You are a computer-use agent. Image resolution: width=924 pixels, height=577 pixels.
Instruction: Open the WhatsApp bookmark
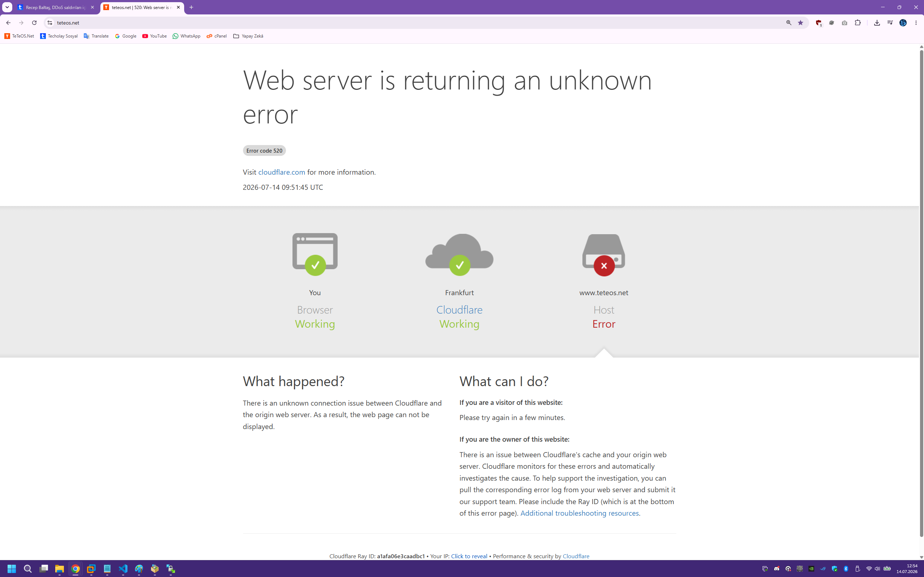186,36
